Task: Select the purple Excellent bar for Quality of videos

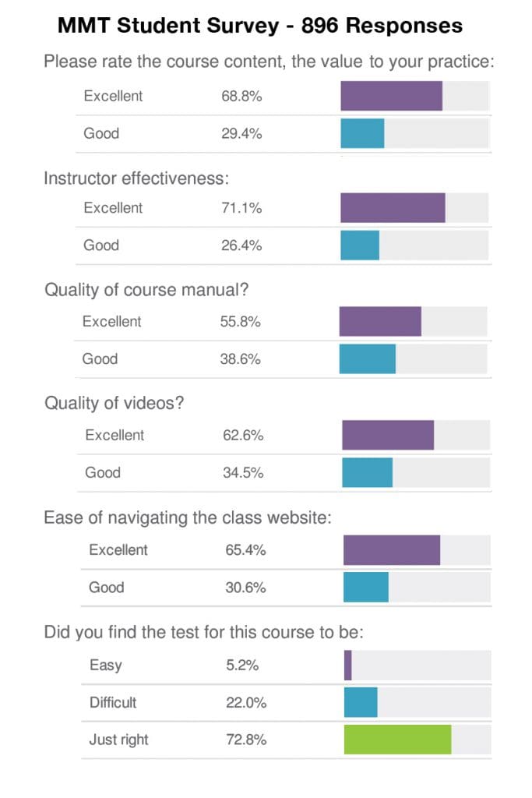Action: 388,435
